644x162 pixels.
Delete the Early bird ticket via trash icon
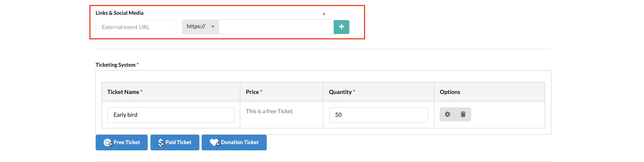click(x=463, y=114)
